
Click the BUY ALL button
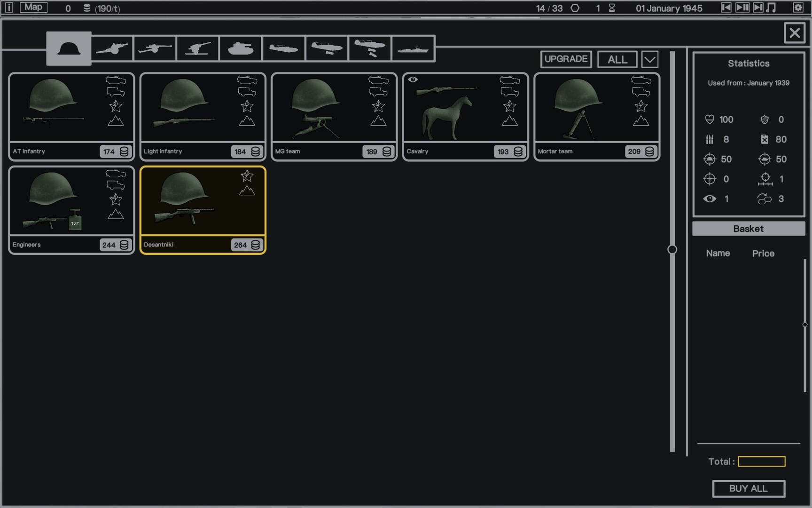click(x=748, y=489)
